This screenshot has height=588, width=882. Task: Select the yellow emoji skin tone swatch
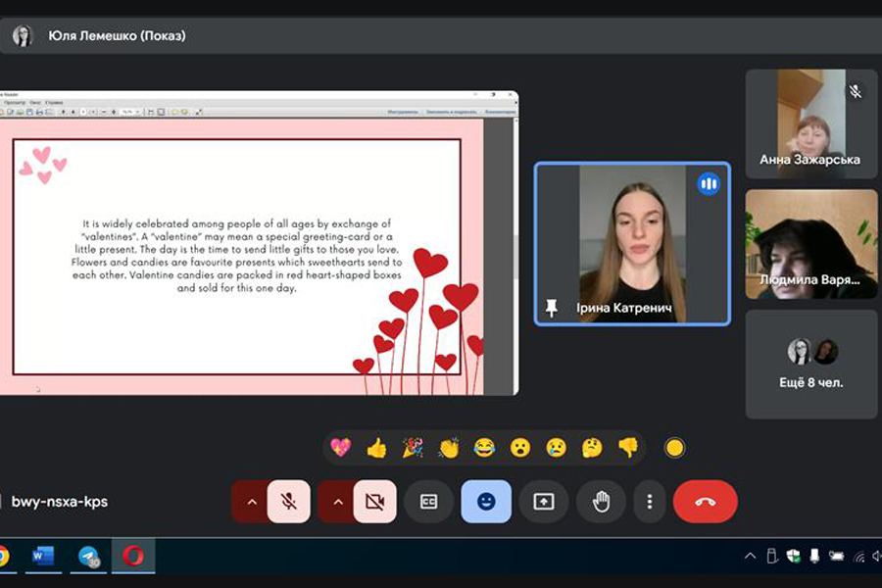(674, 448)
